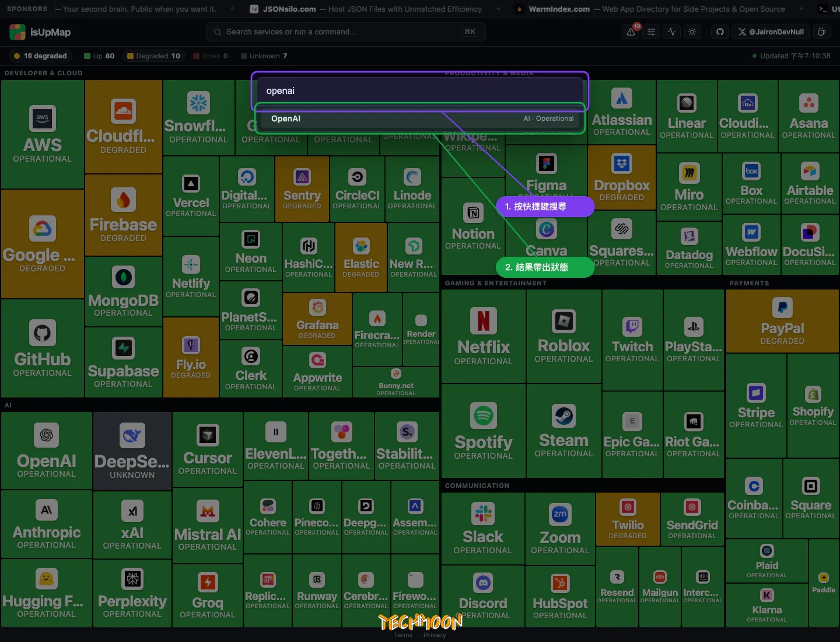This screenshot has width=840, height=642.
Task: Open the Fly.io degraded tile
Action: pyautogui.click(x=191, y=357)
